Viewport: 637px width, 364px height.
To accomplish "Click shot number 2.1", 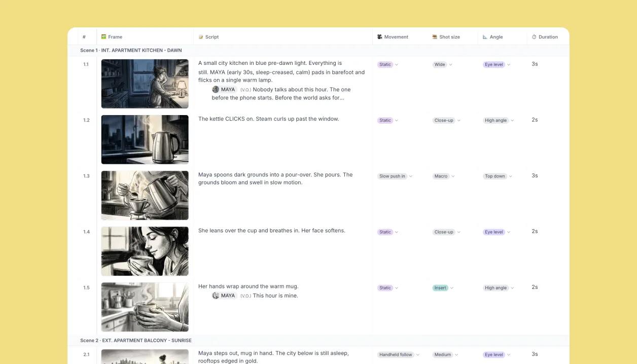I will [86, 354].
